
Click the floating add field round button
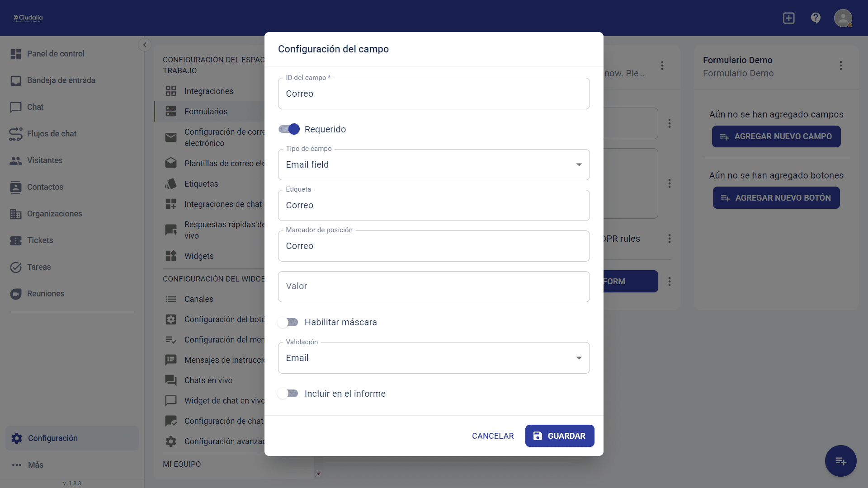click(x=840, y=461)
